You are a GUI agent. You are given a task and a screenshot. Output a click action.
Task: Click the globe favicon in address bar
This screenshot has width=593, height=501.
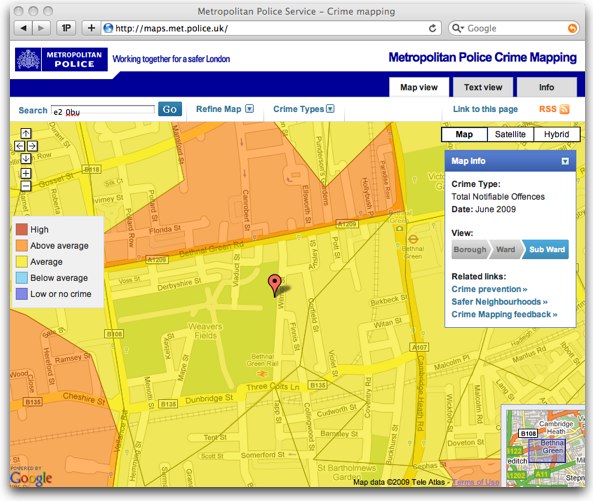(108, 28)
